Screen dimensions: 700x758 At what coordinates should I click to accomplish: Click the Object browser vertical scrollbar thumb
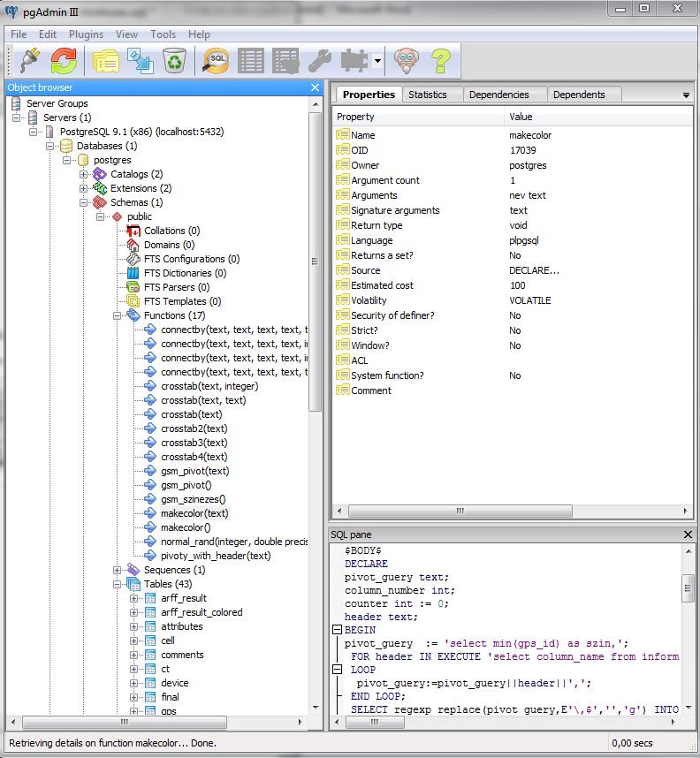click(x=315, y=262)
